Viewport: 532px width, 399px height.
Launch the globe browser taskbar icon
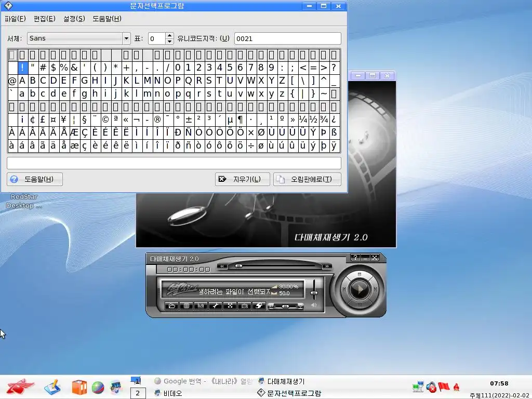coord(98,387)
